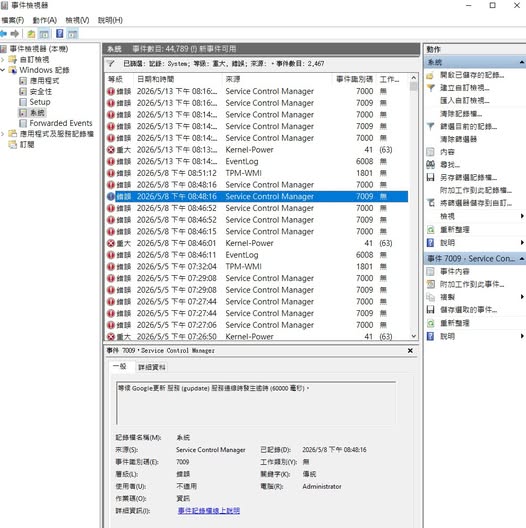Open 內容 properties action
Screen dimensions: 526x528
coord(447,152)
